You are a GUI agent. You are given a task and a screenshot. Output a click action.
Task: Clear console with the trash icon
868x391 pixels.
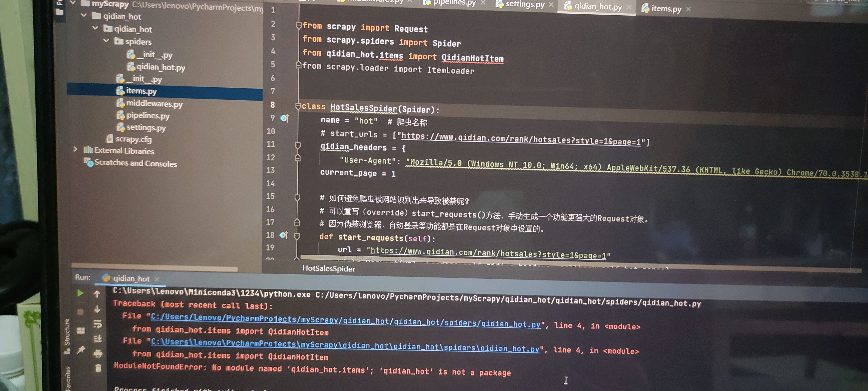click(98, 368)
